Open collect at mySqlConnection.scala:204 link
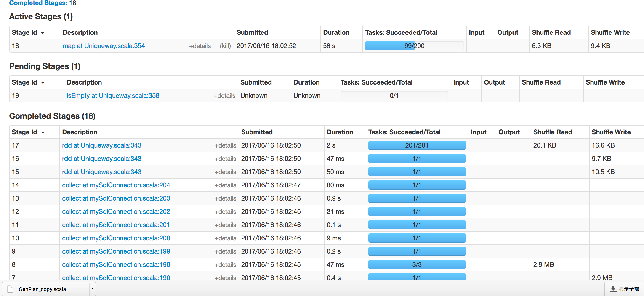Screen dimensions: 644x296 pos(116,185)
